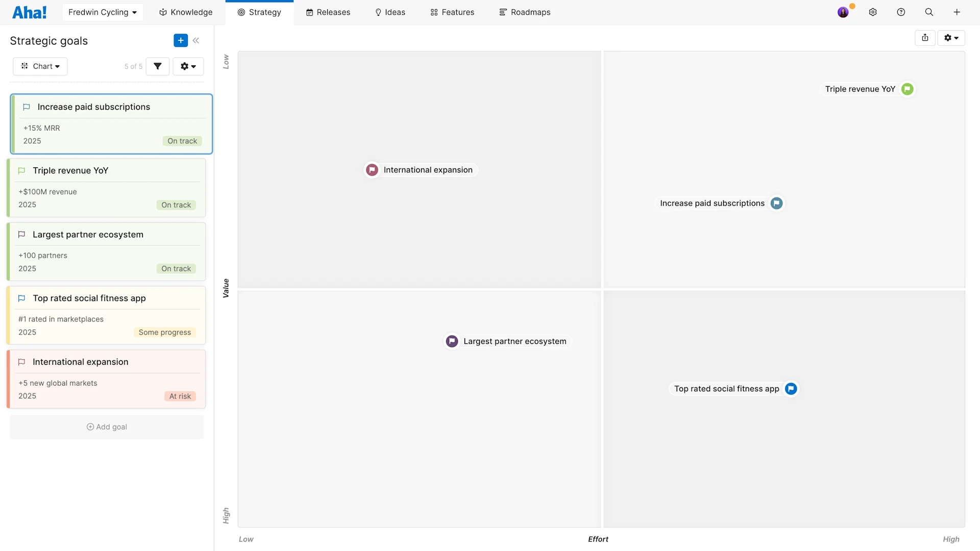
Task: Switch to the Releases tab
Action: [x=328, y=12]
